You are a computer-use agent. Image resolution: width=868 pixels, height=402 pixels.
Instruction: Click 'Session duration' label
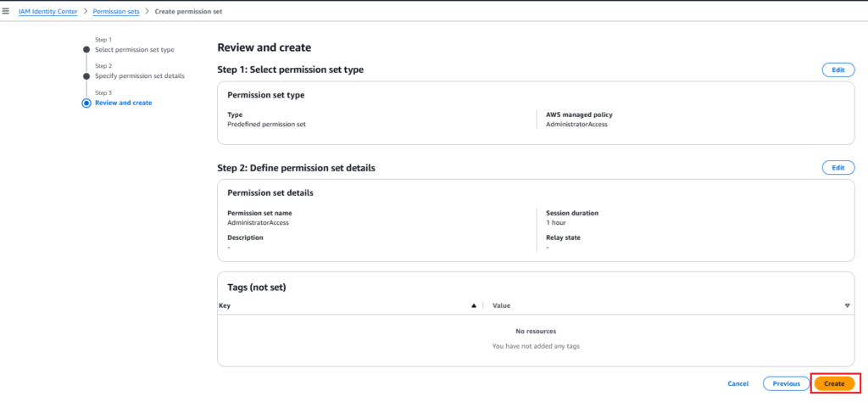572,213
